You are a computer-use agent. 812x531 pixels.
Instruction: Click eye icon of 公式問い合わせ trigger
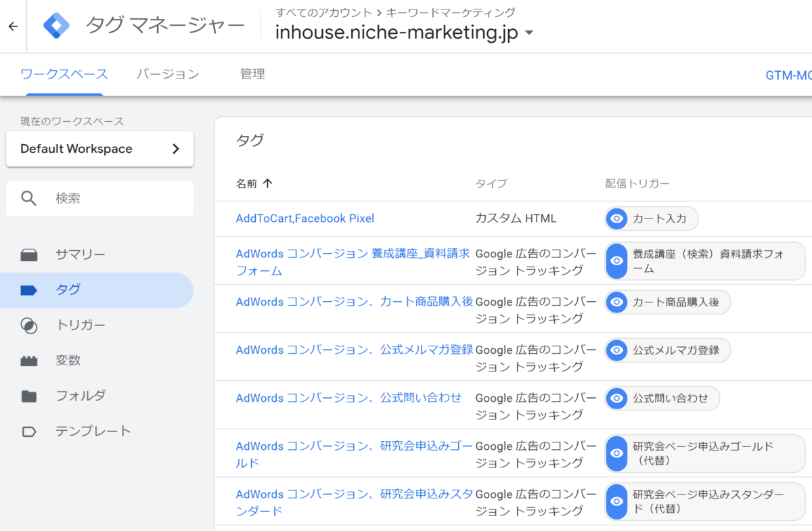616,398
